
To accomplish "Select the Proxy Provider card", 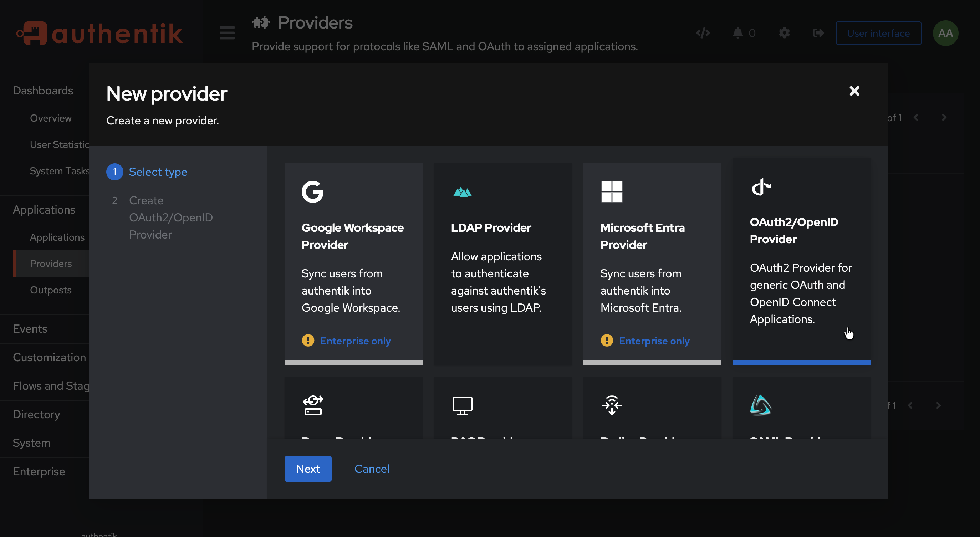I will tap(353, 407).
